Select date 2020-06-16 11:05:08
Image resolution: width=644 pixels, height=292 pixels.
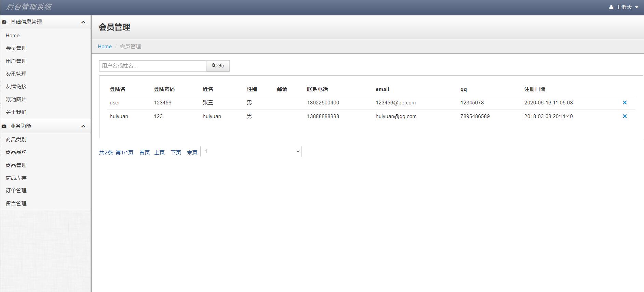549,103
